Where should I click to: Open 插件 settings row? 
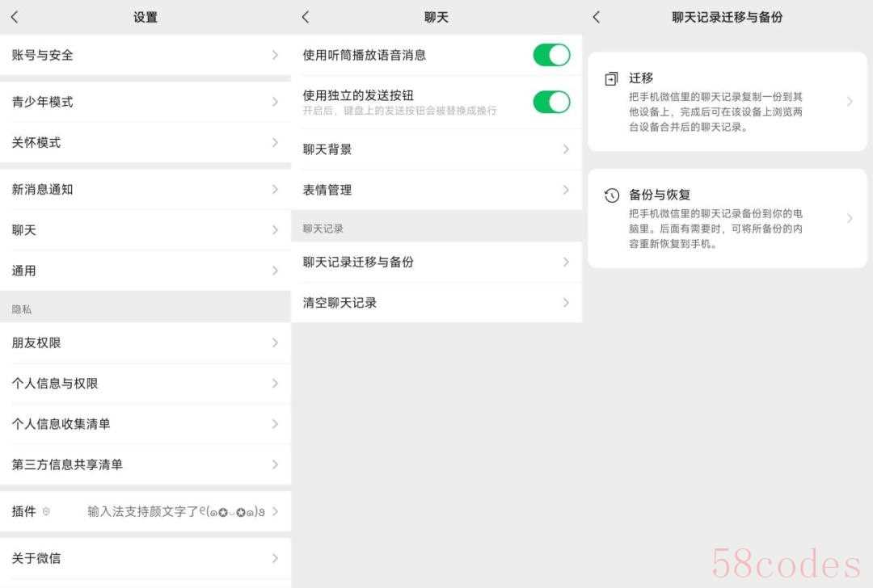pos(145,511)
